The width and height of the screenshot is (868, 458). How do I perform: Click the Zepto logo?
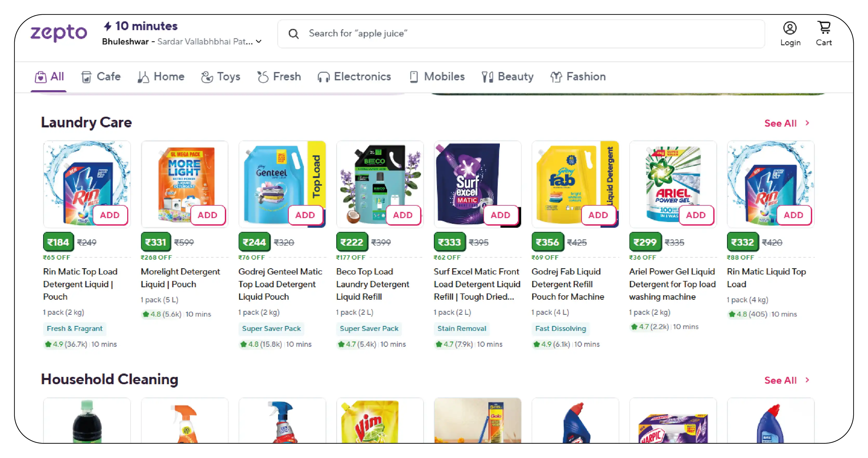[x=59, y=33]
